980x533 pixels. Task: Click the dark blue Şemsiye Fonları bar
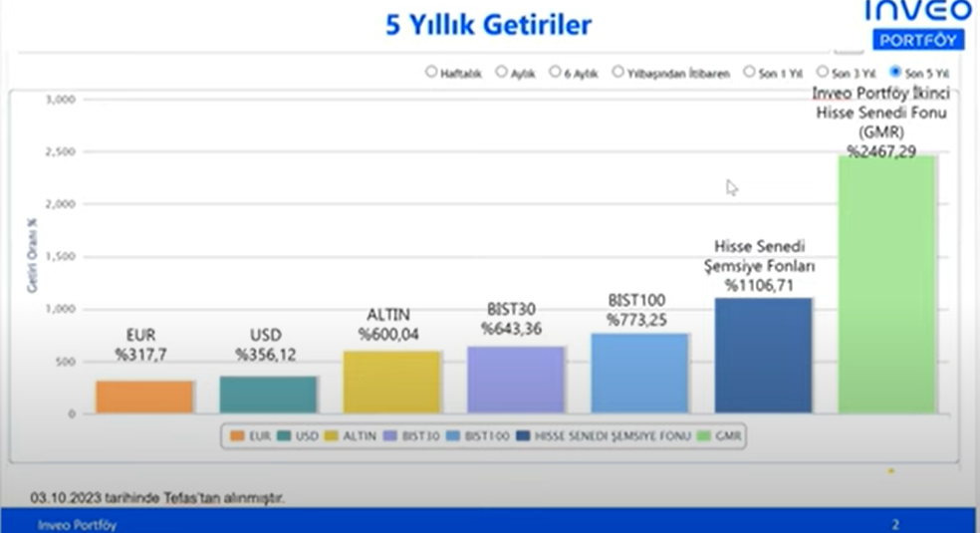tap(763, 356)
